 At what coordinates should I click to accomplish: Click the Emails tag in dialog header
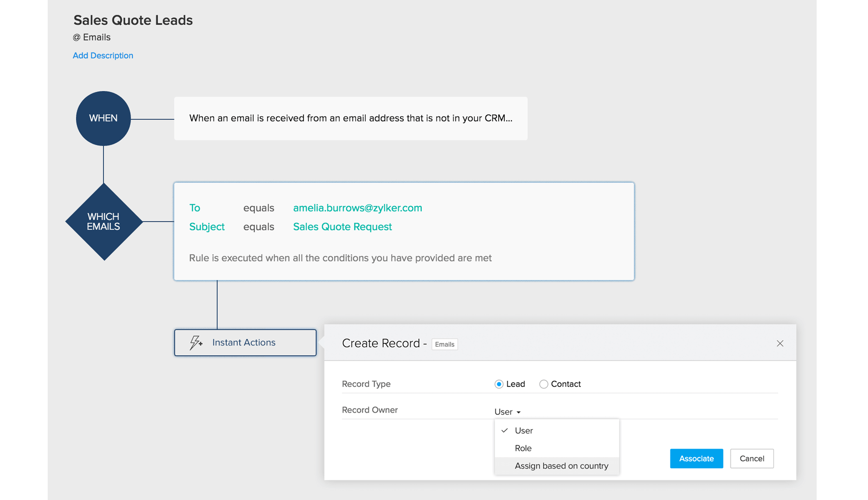(444, 345)
